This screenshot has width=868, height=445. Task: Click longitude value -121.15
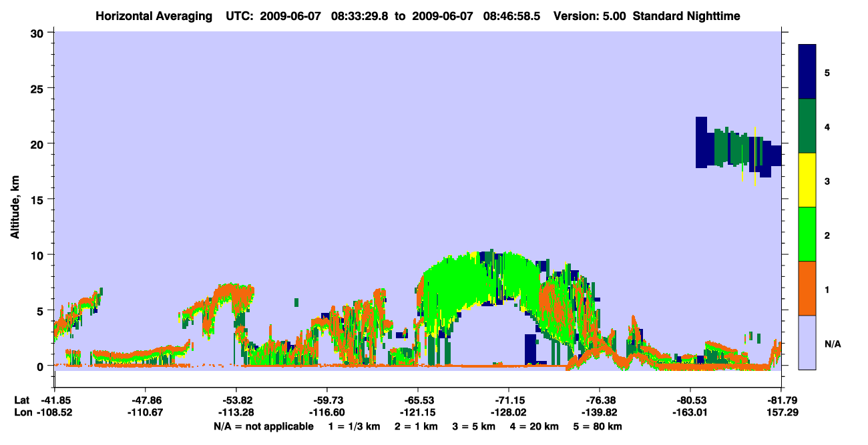point(418,413)
